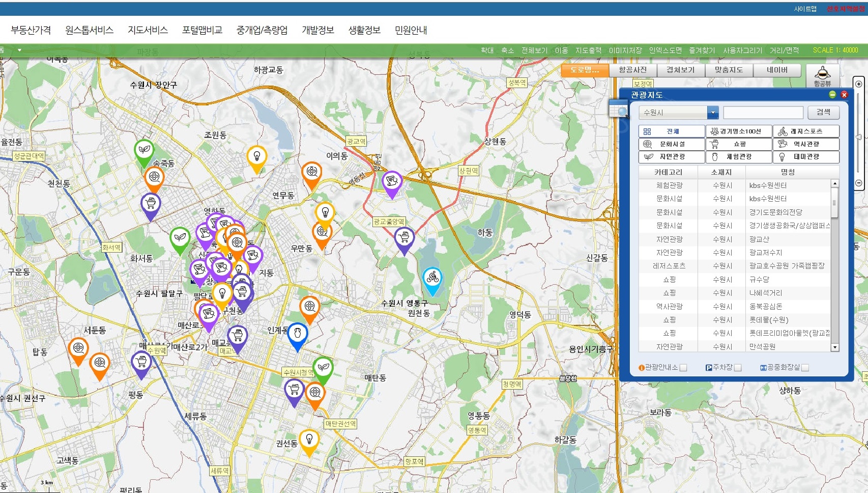Open the 항공뷰 aerial view icon

822,76
